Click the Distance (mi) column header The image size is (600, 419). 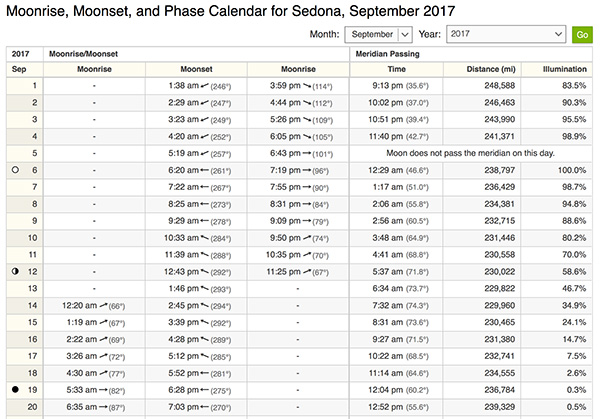point(491,69)
